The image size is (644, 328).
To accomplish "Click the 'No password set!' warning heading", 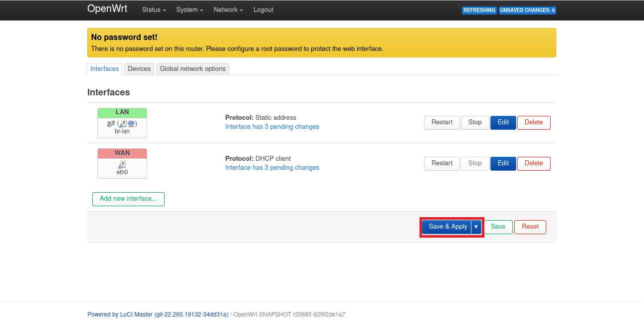I will [x=124, y=37].
